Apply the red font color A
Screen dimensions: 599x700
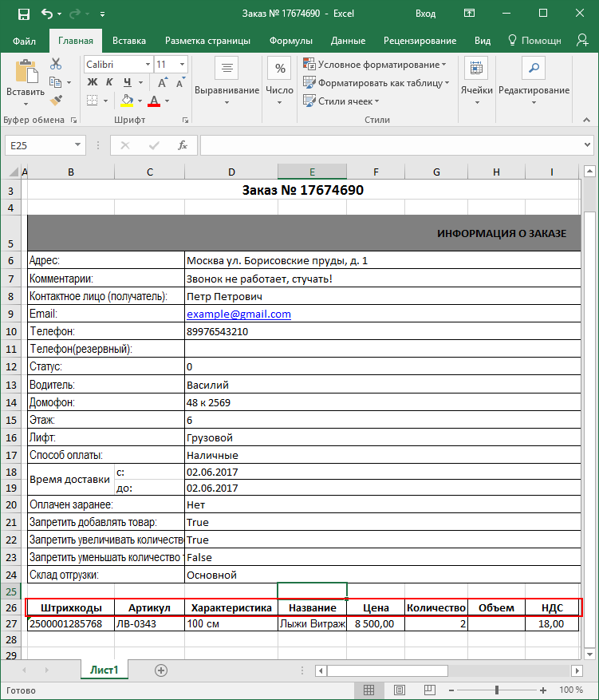click(x=154, y=101)
